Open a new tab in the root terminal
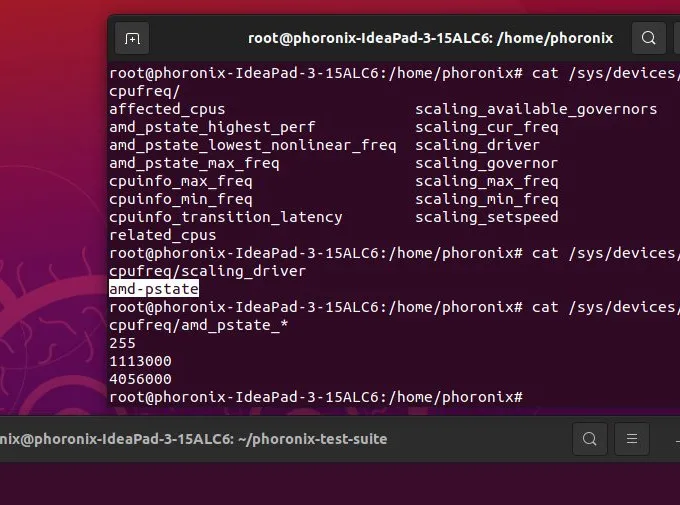The width and height of the screenshot is (680, 505). (132, 39)
